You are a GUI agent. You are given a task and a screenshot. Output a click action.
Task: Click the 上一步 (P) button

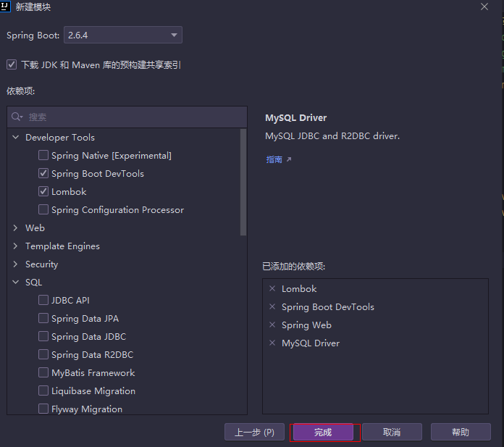point(254,432)
